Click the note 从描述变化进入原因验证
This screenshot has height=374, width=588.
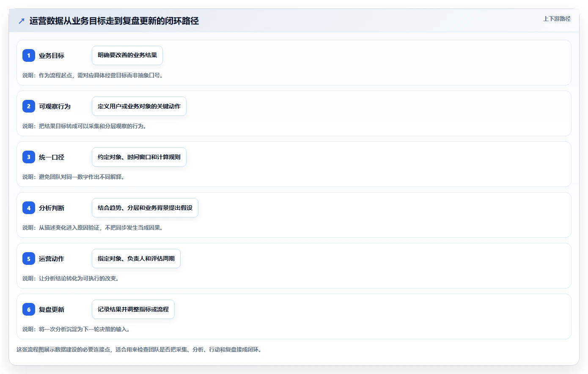93,228
